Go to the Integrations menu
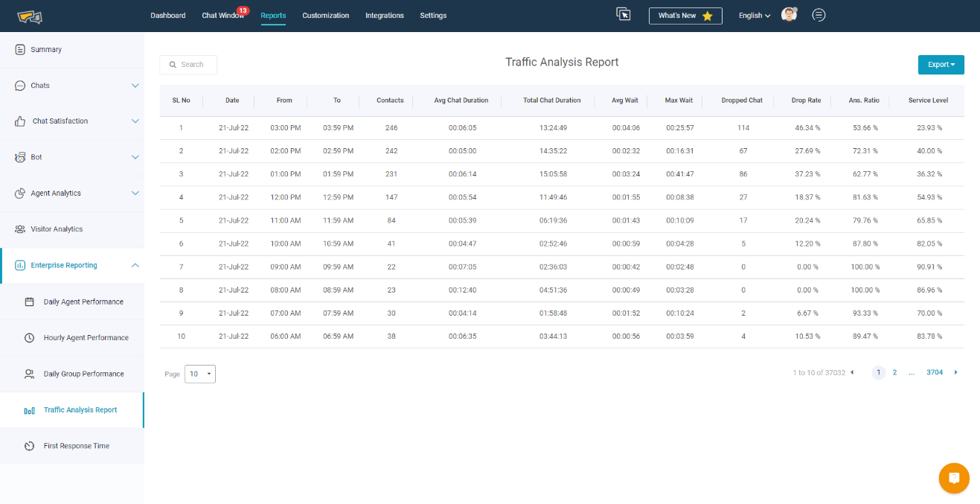 (384, 16)
